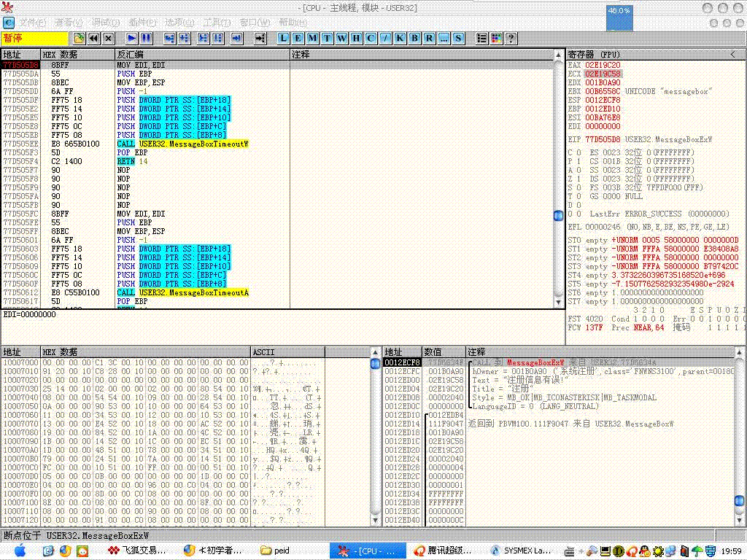Click the disassembly pane scrollbar thumb
Screen dimensions: 747x560
coord(558,215)
